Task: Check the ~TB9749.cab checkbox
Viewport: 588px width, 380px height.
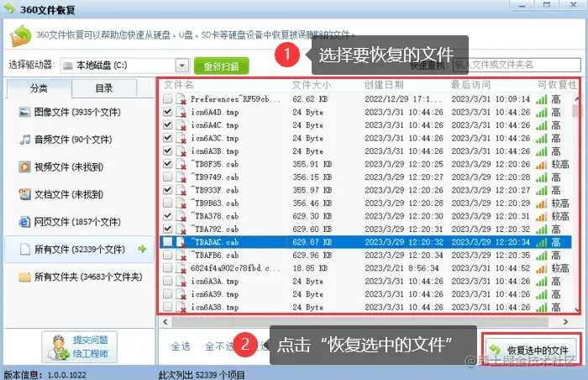Action: point(168,177)
